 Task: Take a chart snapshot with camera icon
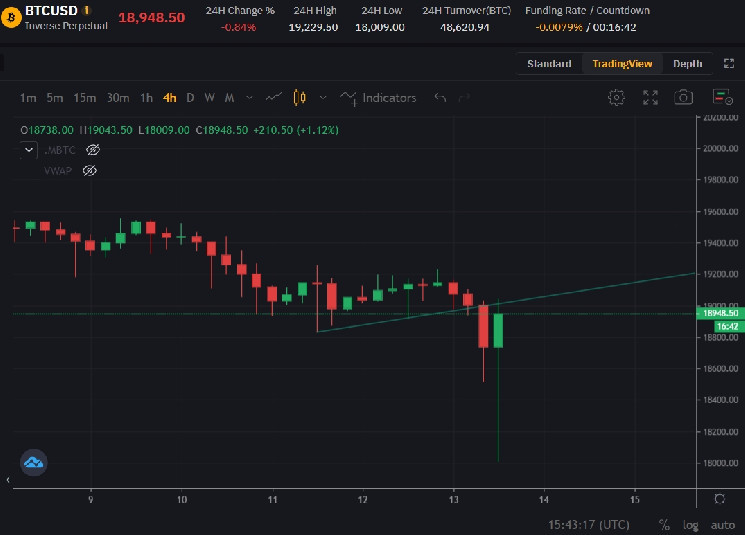[x=683, y=97]
